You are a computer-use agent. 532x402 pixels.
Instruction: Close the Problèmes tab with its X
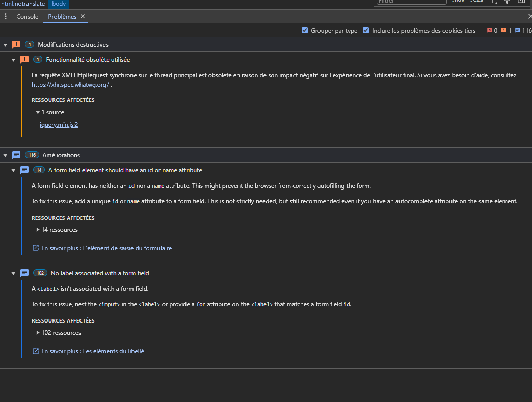83,17
